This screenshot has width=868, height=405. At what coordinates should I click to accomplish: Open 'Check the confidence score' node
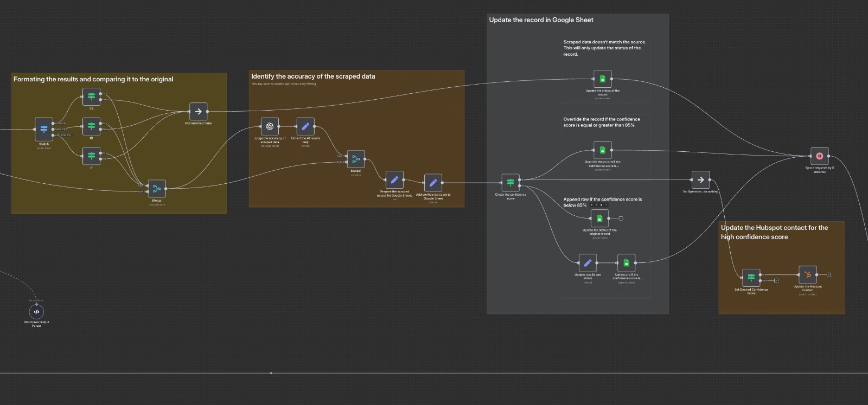tap(510, 183)
